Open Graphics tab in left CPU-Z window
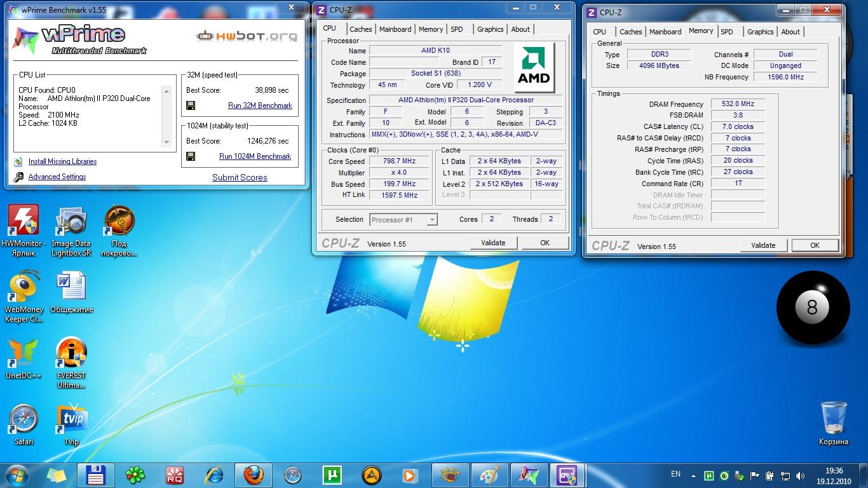868x488 pixels. click(491, 29)
